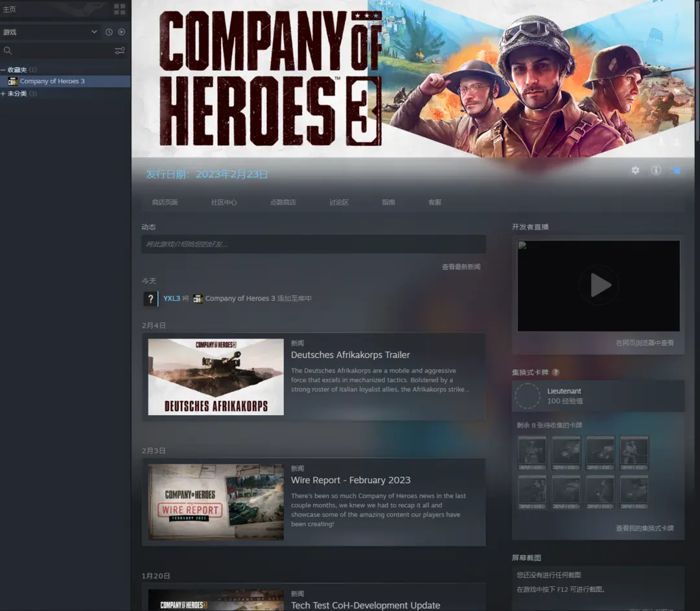Image resolution: width=700 pixels, height=611 pixels.
Task: Click trading cards help question icon
Action: (555, 372)
